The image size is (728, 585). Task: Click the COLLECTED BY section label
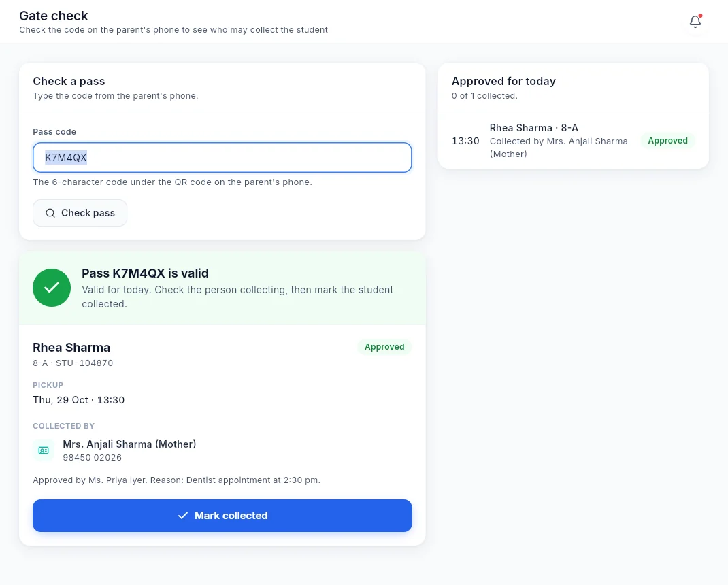(63, 426)
